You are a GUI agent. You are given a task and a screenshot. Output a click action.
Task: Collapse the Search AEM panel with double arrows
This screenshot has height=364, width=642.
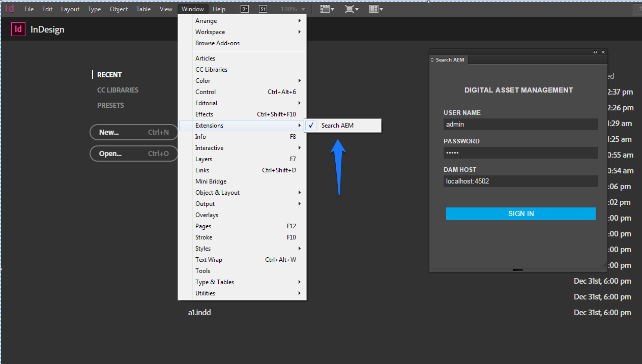pos(595,52)
